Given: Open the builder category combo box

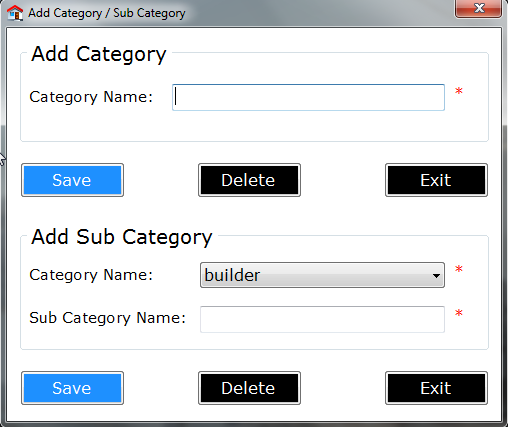Looking at the screenshot, I should point(322,275).
